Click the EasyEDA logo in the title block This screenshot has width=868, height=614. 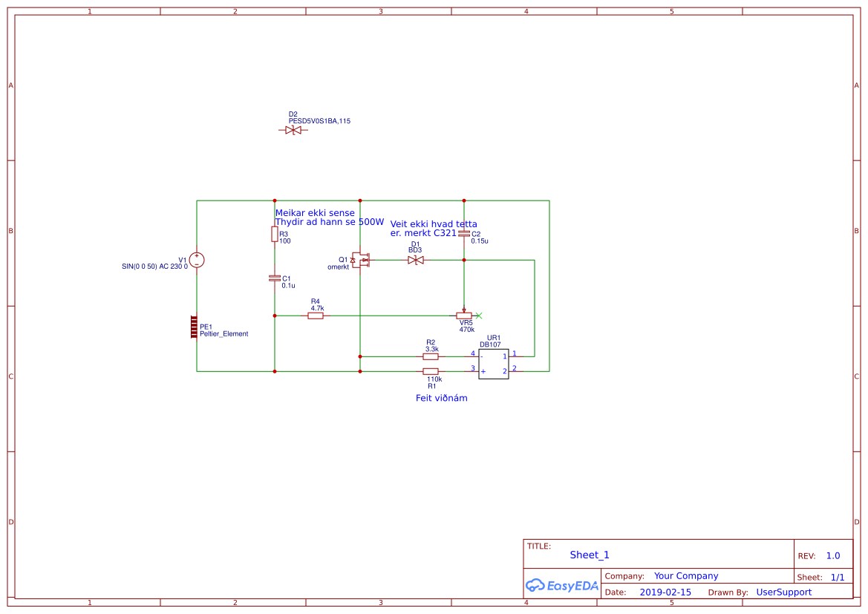pyautogui.click(x=561, y=586)
